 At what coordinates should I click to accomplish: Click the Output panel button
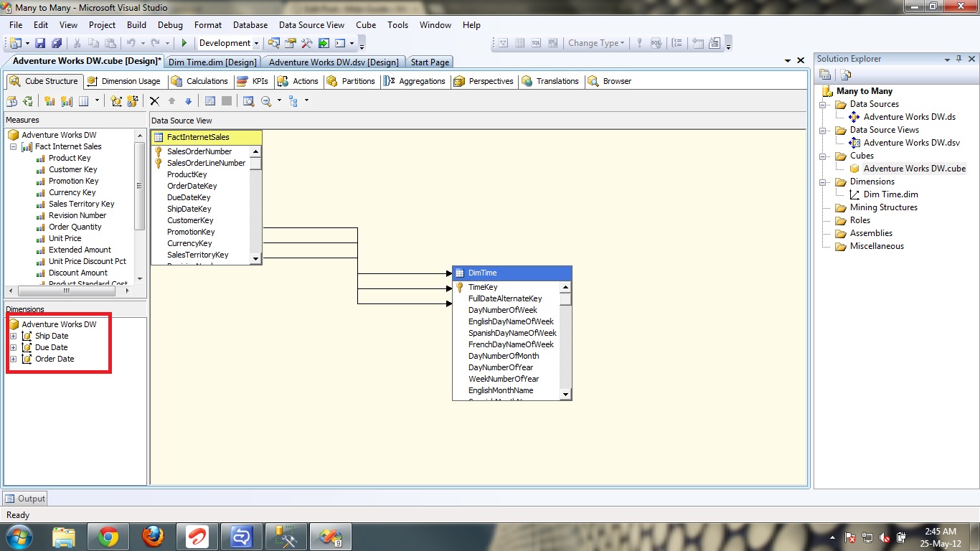click(x=25, y=499)
